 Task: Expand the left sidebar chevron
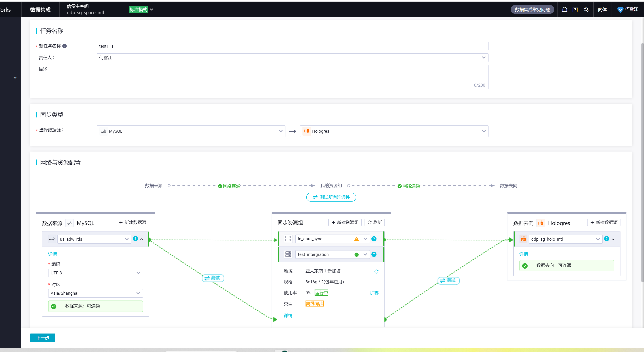[15, 78]
